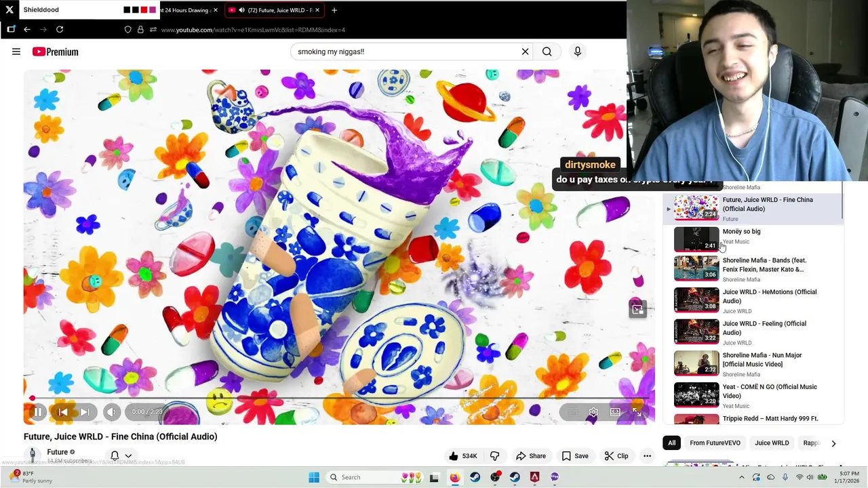
Task: Skip to the previous video
Action: pyautogui.click(x=62, y=411)
